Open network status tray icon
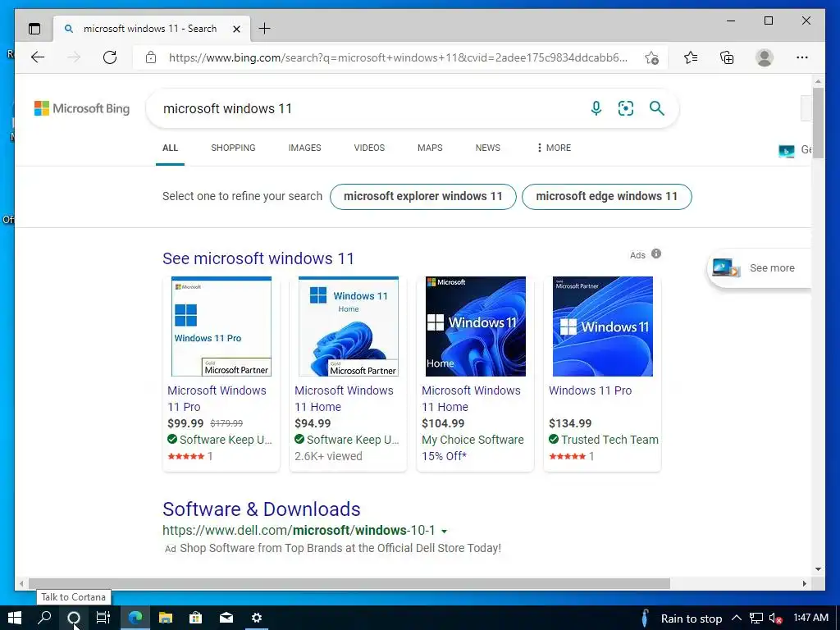Image resolution: width=840 pixels, height=630 pixels. click(x=756, y=619)
